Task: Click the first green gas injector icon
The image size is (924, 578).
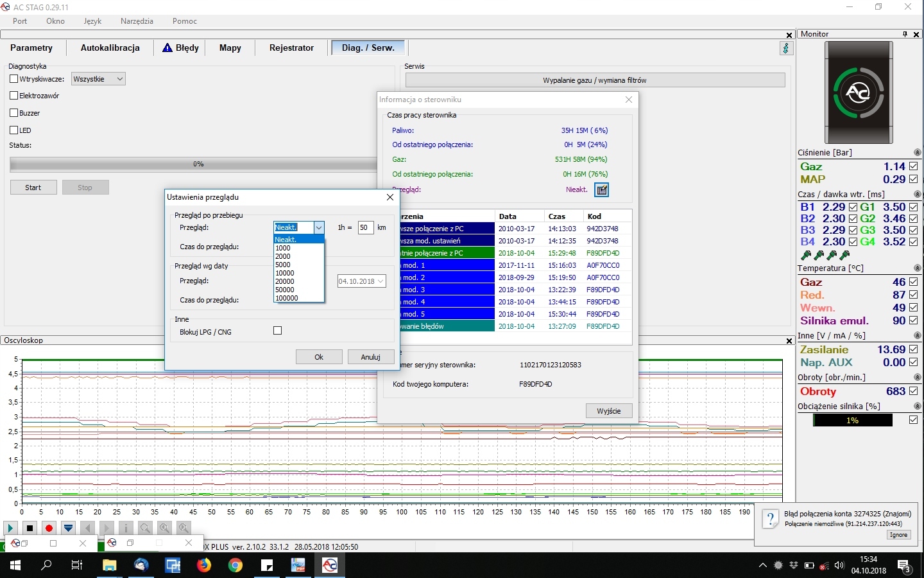Action: pos(806,256)
